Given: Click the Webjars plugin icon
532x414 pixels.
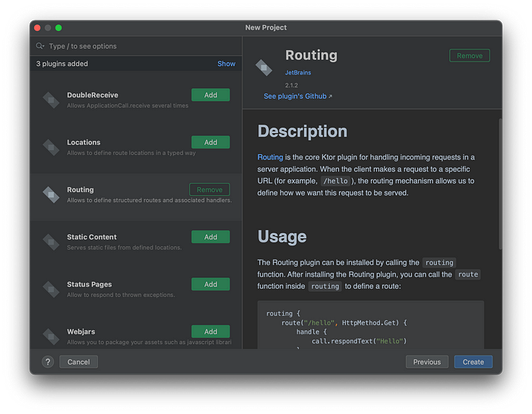Looking at the screenshot, I should (x=51, y=337).
